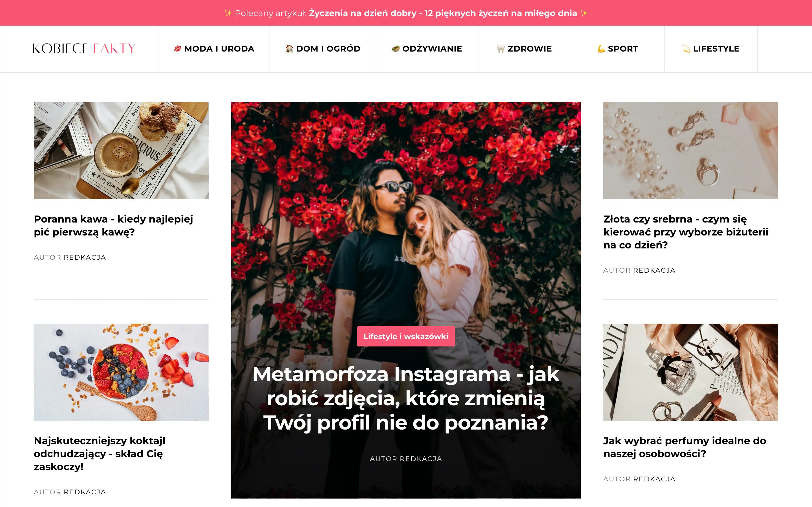
Task: Click the icon beside Lifestyle menu
Action: pos(686,49)
